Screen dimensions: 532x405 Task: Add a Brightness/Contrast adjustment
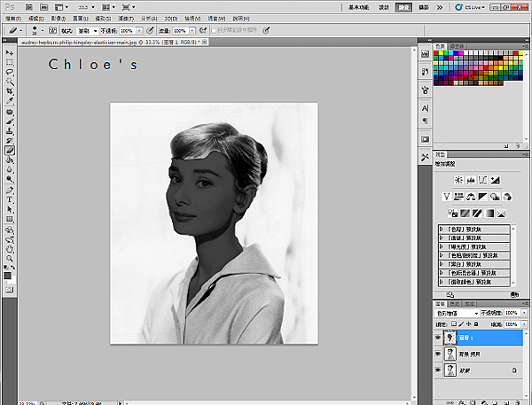tap(458, 180)
